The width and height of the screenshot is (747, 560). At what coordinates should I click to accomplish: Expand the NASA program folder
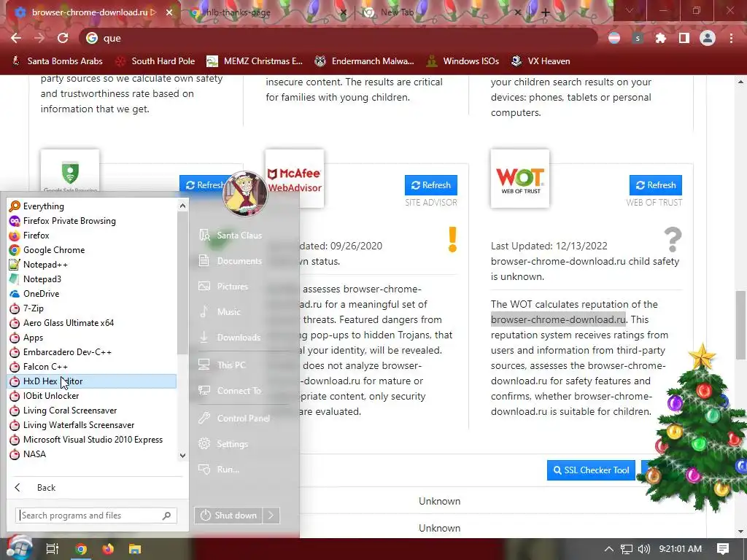92,454
